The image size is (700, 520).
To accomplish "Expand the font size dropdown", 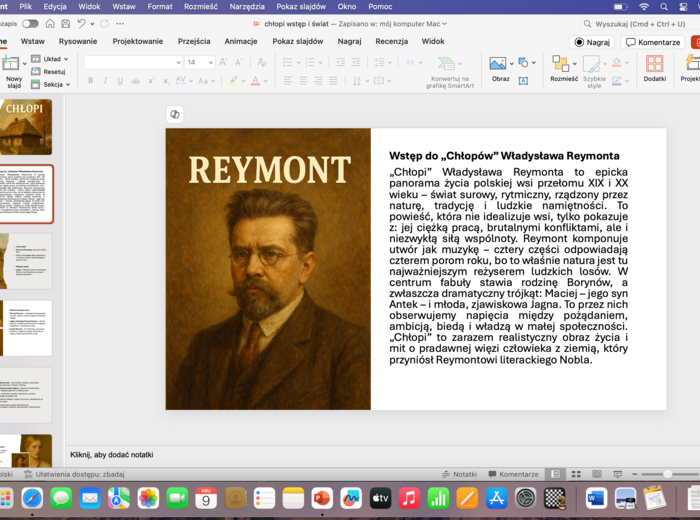I will coord(210,62).
